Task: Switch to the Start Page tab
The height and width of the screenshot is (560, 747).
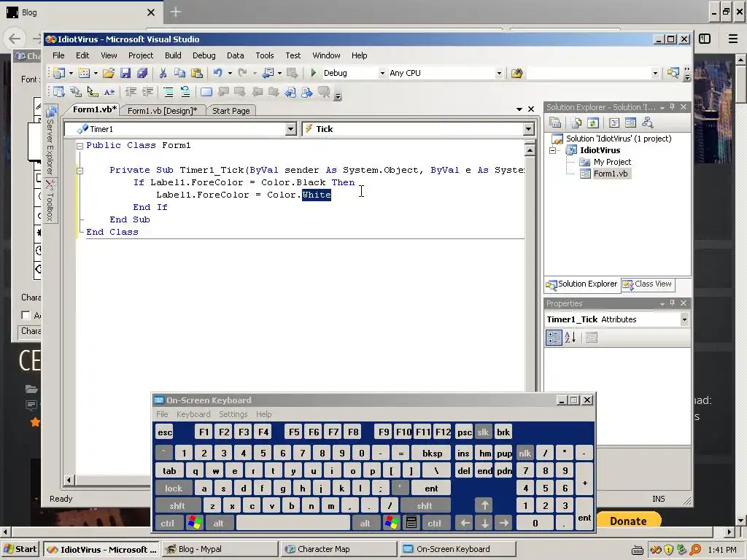Action: (x=231, y=111)
